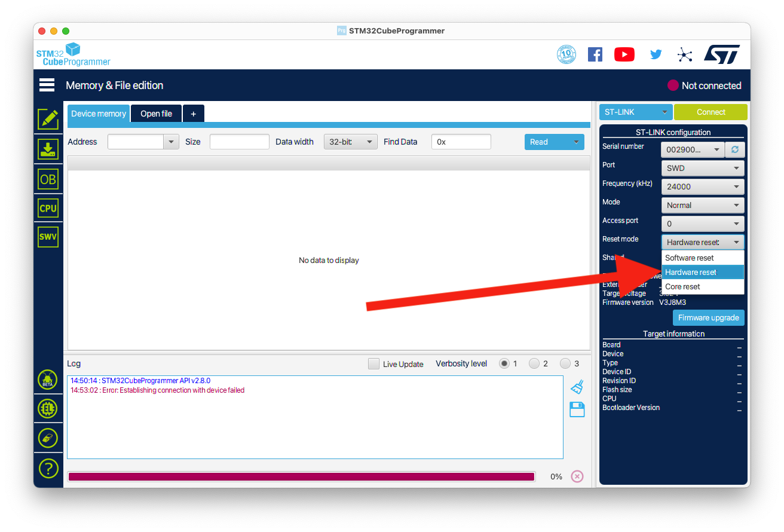Click the magenta progress bar
This screenshot has width=784, height=532.
301,476
